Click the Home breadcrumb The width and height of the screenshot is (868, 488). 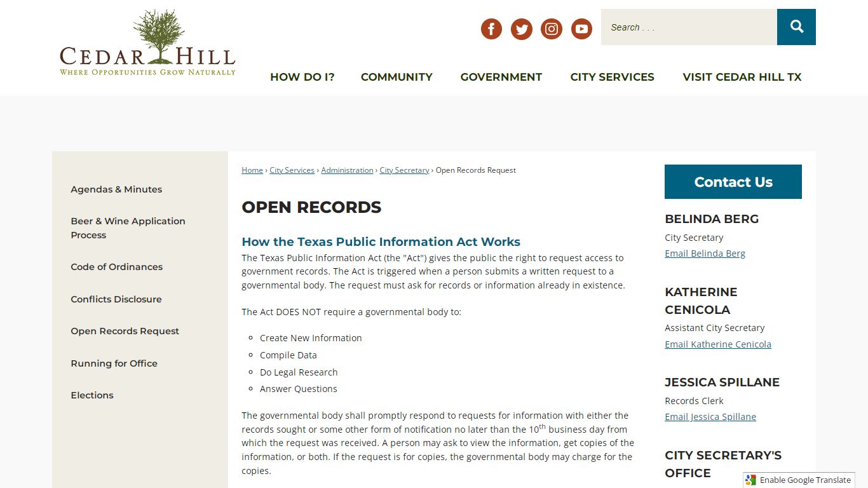[x=252, y=170]
